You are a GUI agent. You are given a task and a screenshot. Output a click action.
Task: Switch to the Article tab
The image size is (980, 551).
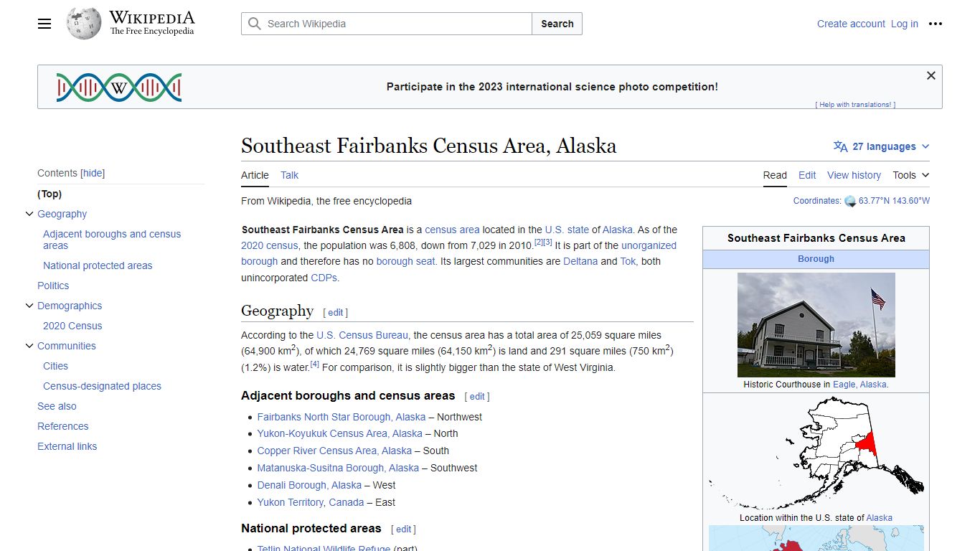(x=255, y=175)
